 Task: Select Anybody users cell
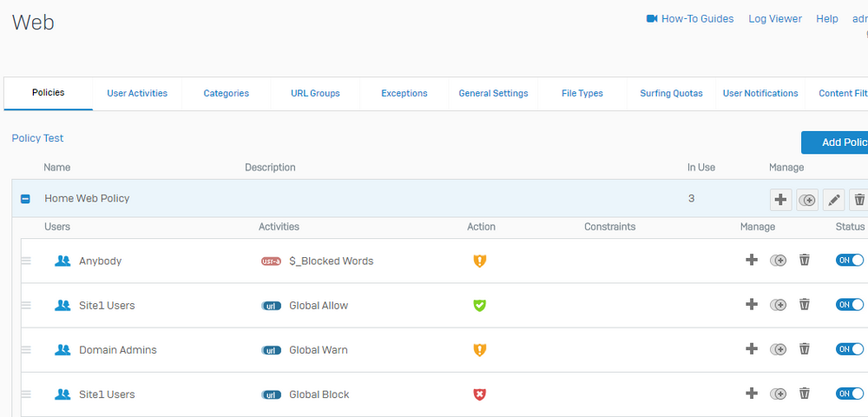tap(100, 261)
